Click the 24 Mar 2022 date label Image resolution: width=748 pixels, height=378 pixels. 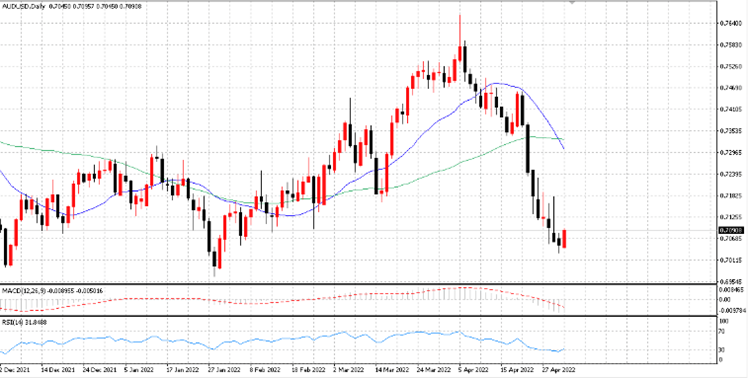coord(434,370)
